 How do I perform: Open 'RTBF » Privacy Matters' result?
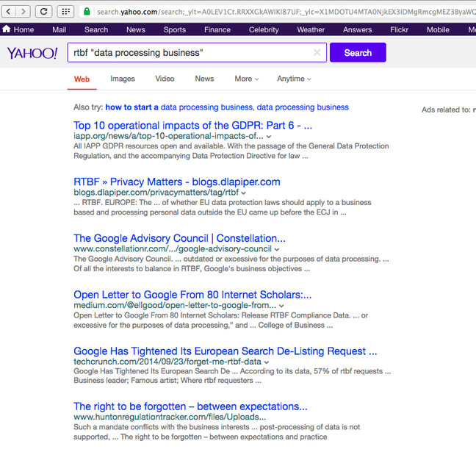[x=177, y=182]
